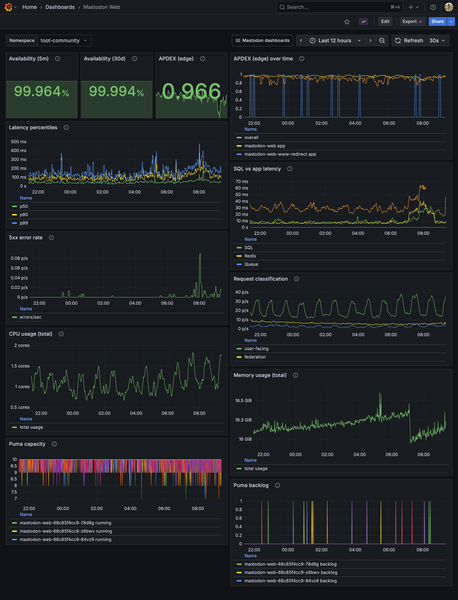This screenshot has width=458, height=600.
Task: Open the Mastodon dashboards links dropdown
Action: pyautogui.click(x=262, y=41)
